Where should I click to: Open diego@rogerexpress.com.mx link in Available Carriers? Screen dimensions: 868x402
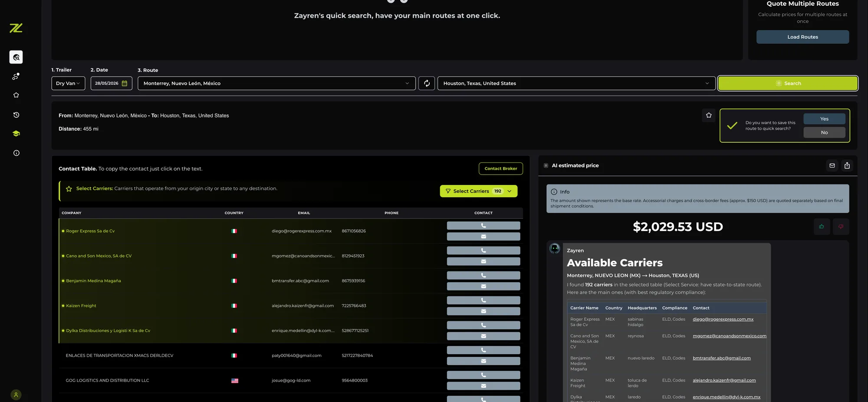tap(723, 319)
